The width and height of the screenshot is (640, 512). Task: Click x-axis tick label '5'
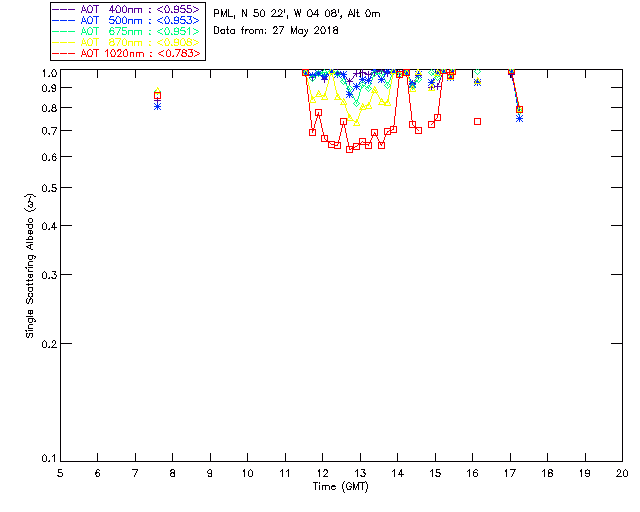60,473
